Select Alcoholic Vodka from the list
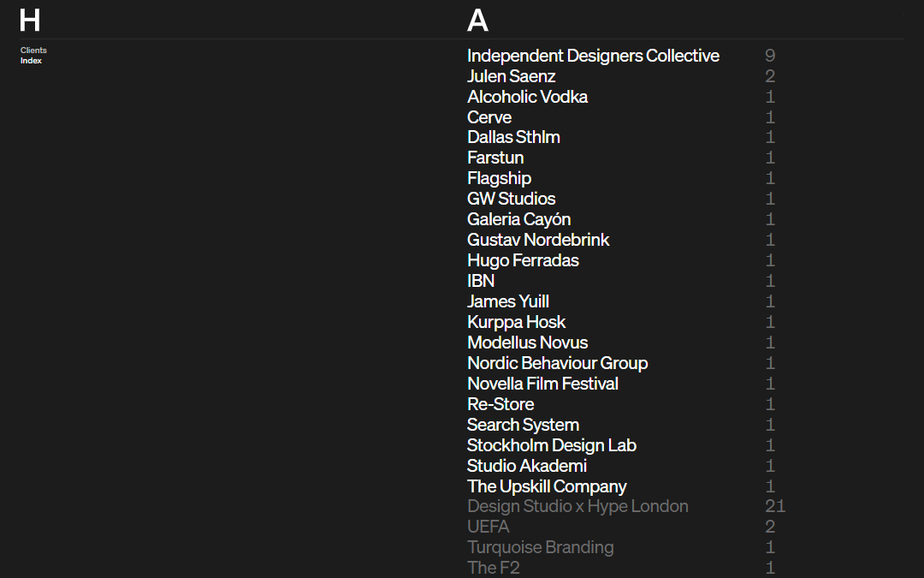The width and height of the screenshot is (924, 578). tap(527, 97)
